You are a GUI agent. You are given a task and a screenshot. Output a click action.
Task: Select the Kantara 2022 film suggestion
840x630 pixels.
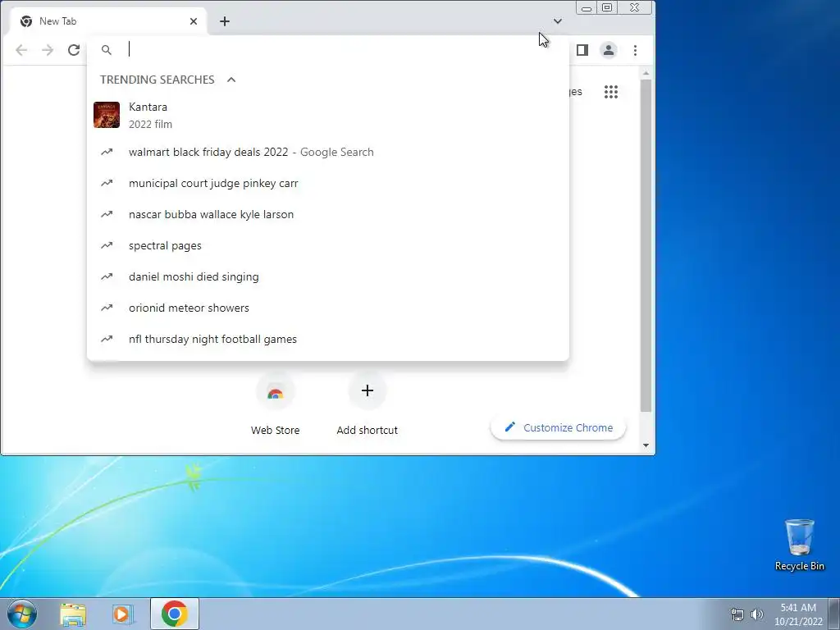pyautogui.click(x=328, y=115)
